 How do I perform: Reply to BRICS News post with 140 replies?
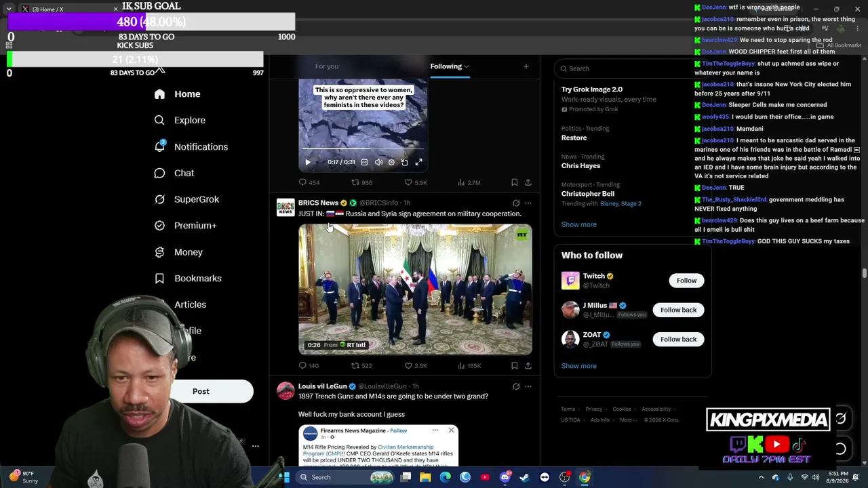[x=309, y=365]
